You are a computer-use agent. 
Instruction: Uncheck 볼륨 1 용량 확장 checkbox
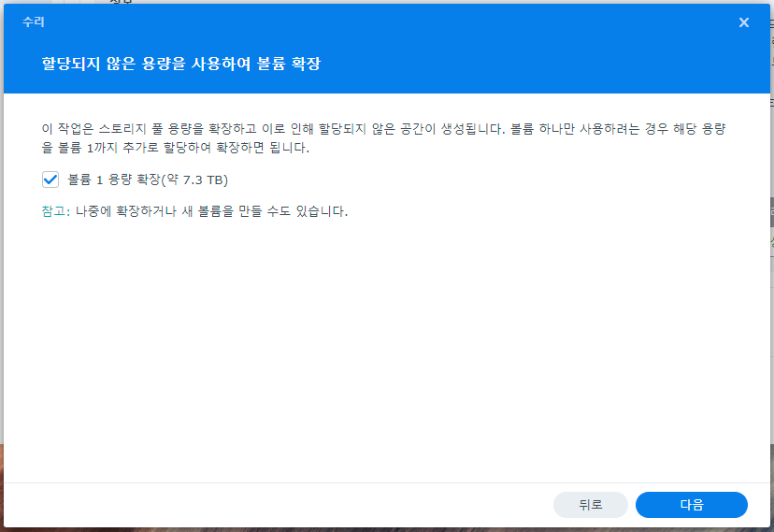tap(50, 180)
